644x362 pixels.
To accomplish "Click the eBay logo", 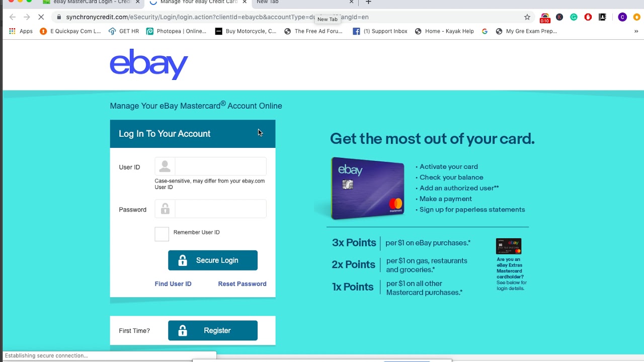I will pyautogui.click(x=149, y=64).
